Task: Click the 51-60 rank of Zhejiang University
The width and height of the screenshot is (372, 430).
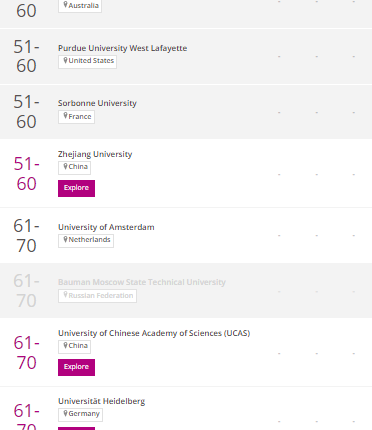Action: (x=26, y=174)
